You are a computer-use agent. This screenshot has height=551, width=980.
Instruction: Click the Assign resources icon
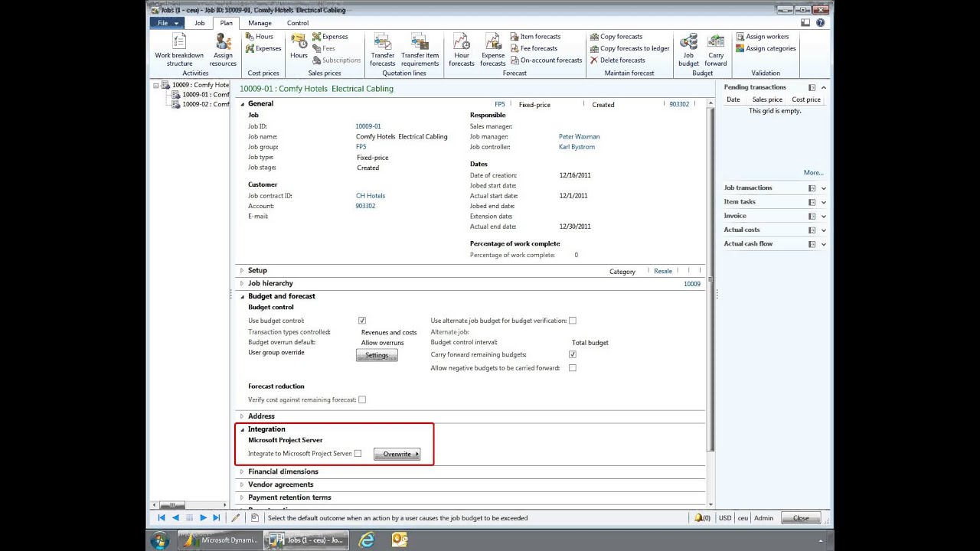[223, 51]
